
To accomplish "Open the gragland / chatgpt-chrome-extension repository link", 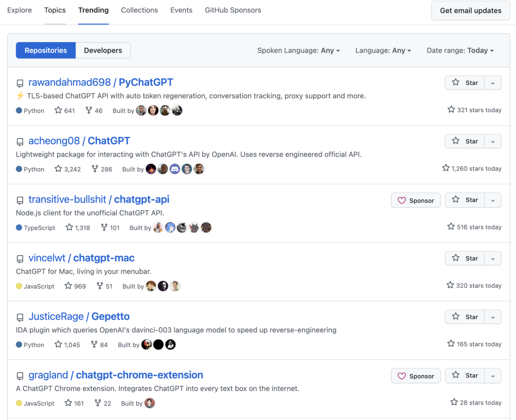I will [116, 375].
